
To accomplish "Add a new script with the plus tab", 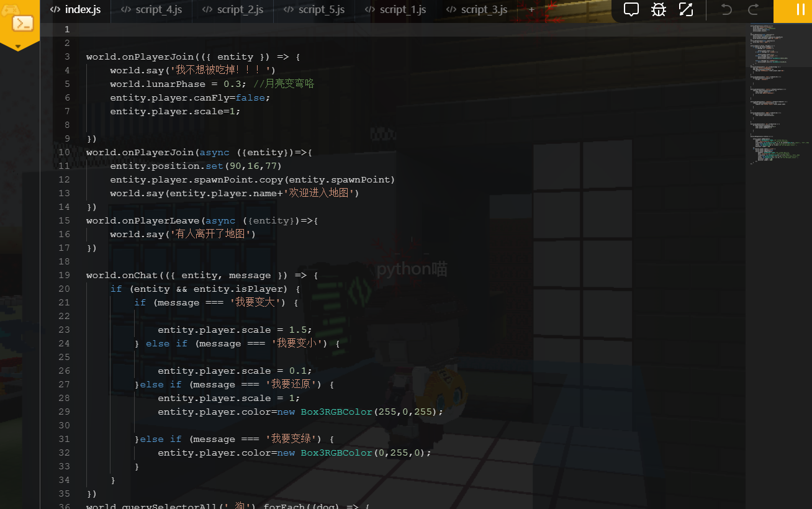I will 531,10.
